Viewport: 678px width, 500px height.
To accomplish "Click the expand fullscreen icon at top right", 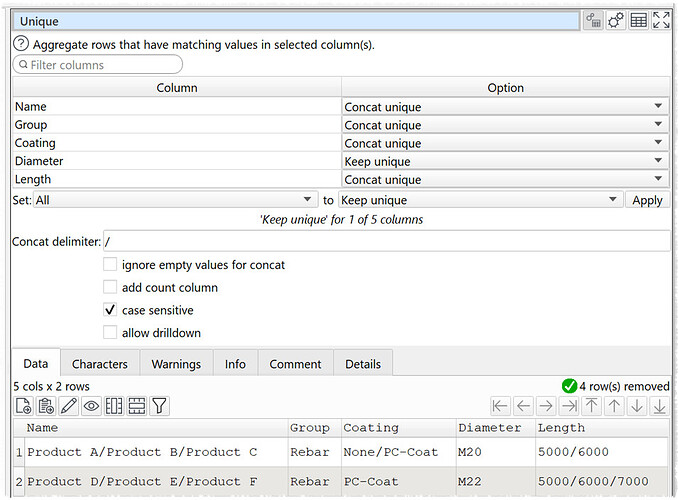I will (x=661, y=20).
